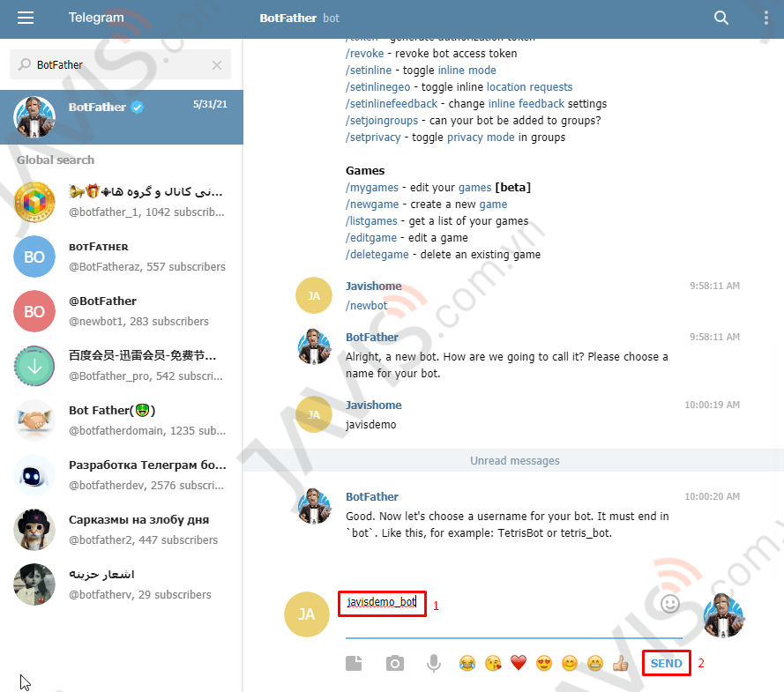This screenshot has width=784, height=692.
Task: Send the typed message with SEND
Action: tap(666, 663)
